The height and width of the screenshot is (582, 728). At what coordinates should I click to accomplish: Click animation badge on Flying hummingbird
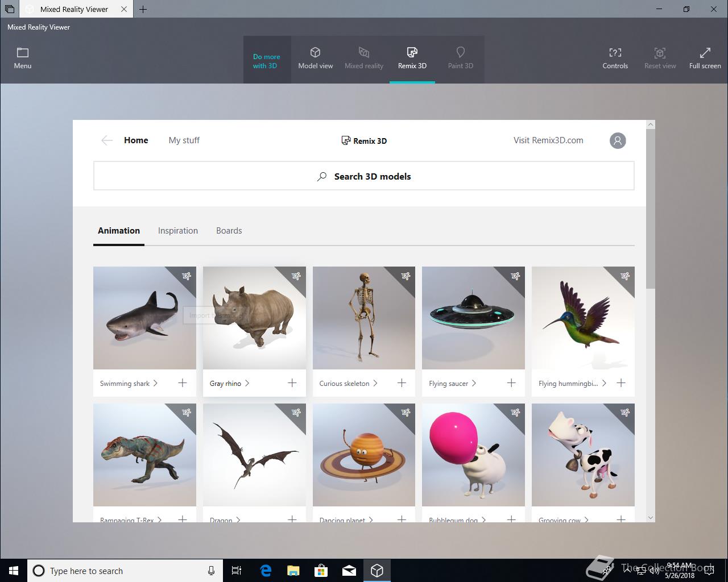[625, 276]
